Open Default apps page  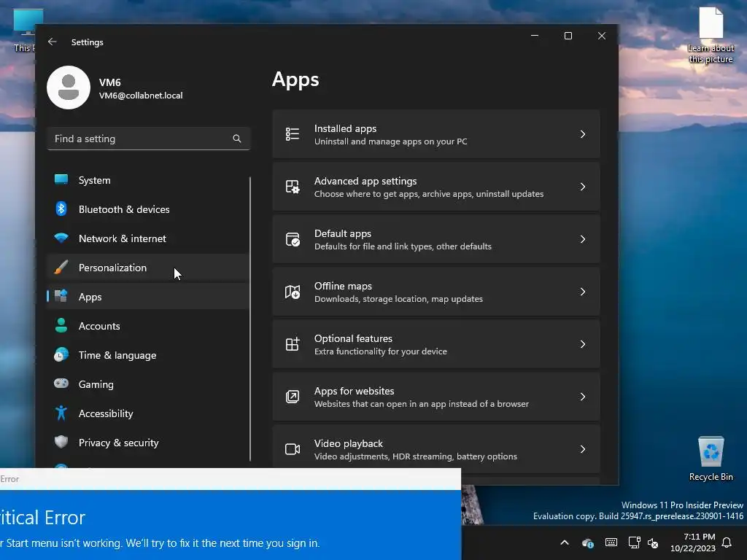click(x=436, y=239)
